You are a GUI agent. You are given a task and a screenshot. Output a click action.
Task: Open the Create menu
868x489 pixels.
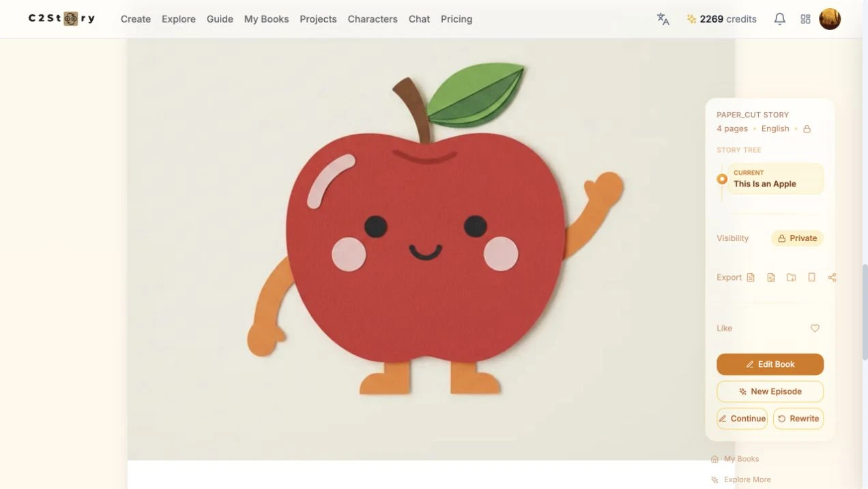tap(136, 19)
